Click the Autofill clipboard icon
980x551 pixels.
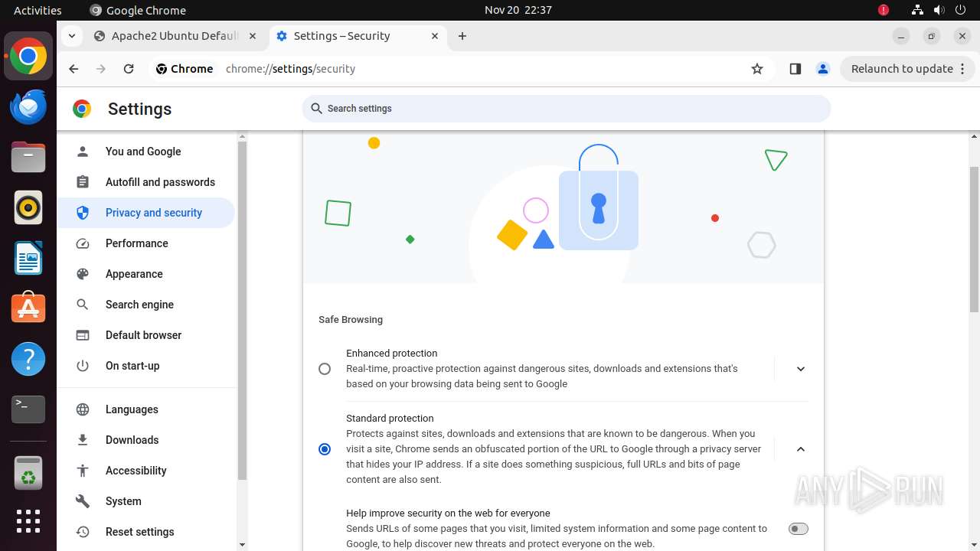[83, 182]
